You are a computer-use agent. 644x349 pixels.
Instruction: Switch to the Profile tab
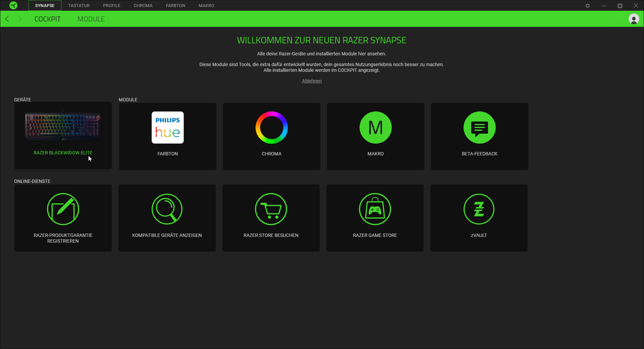[x=111, y=6]
